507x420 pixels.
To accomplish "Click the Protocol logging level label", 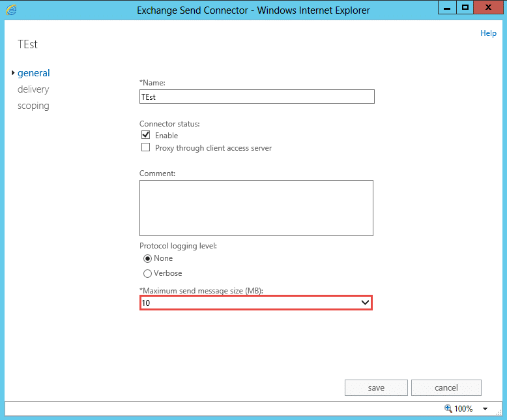I will tap(178, 246).
